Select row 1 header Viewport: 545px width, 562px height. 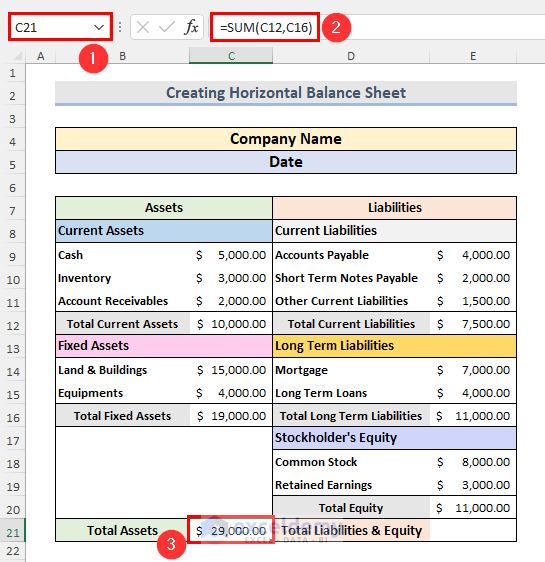(13, 73)
